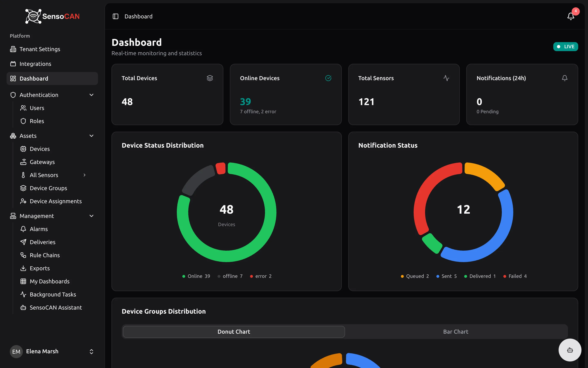Collapse the Assets section chevron

click(91, 136)
